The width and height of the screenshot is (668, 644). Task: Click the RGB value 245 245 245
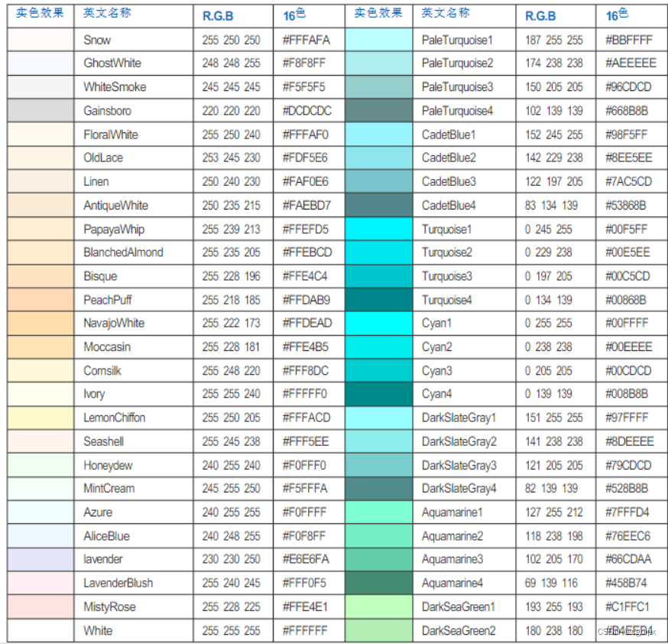pos(231,87)
